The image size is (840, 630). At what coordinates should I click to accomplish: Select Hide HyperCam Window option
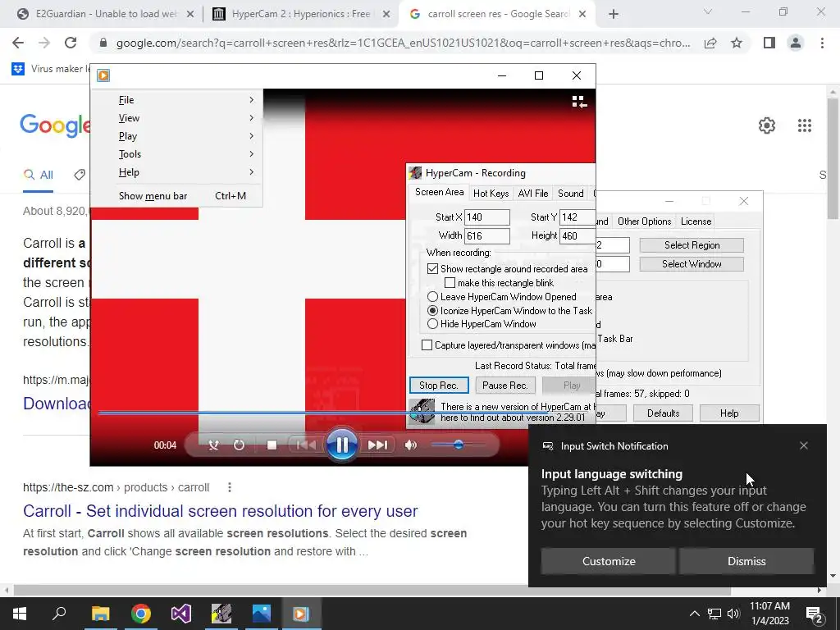[x=432, y=324]
